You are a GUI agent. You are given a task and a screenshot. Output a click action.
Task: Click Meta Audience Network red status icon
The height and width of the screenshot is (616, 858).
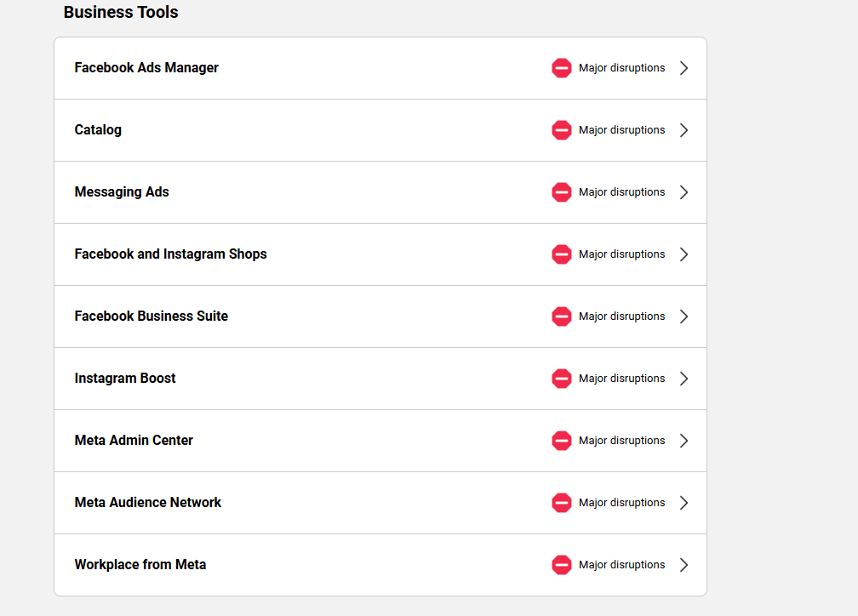point(562,503)
